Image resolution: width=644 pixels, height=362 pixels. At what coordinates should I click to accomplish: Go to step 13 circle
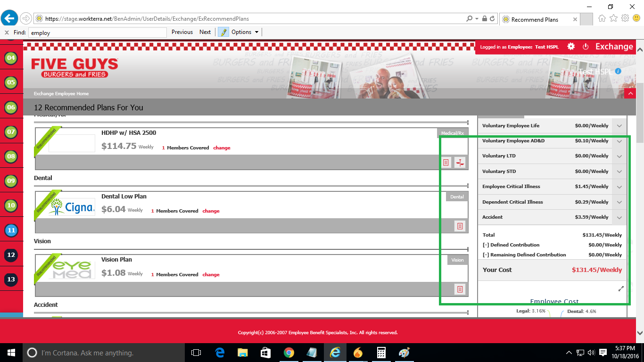click(x=11, y=280)
